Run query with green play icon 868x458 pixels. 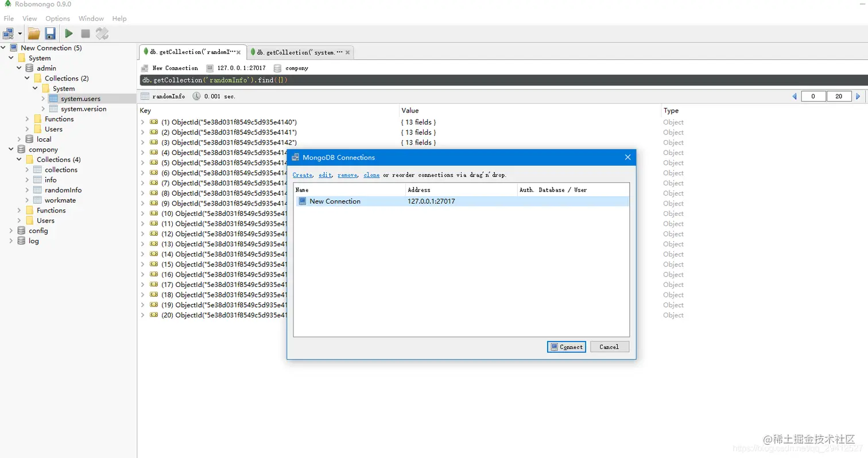pos(69,33)
